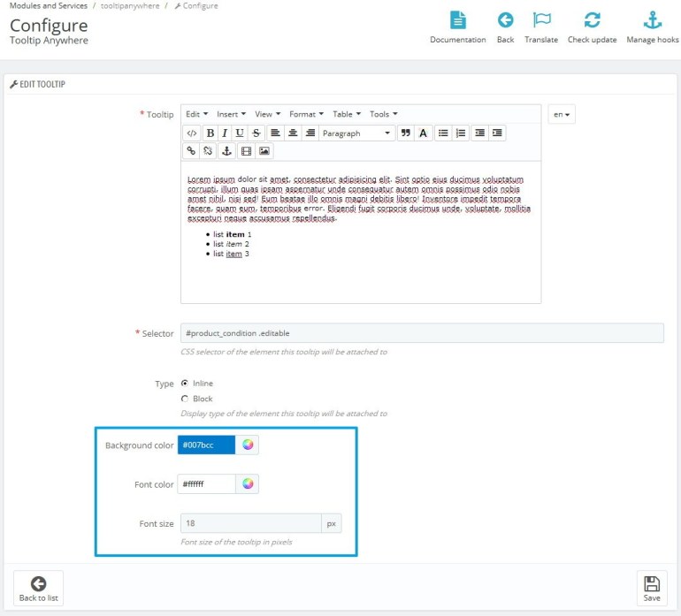Insert numbered list
Viewport: 681px width, 616px height.
coord(461,133)
